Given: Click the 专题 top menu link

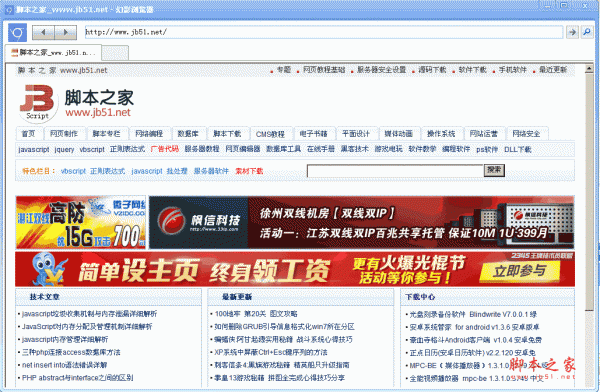Looking at the screenshot, I should 284,70.
